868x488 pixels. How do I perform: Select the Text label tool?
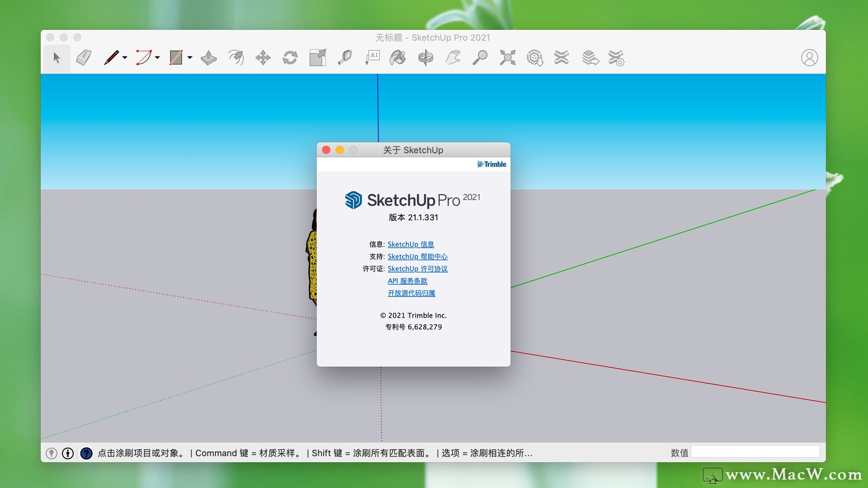(x=372, y=58)
